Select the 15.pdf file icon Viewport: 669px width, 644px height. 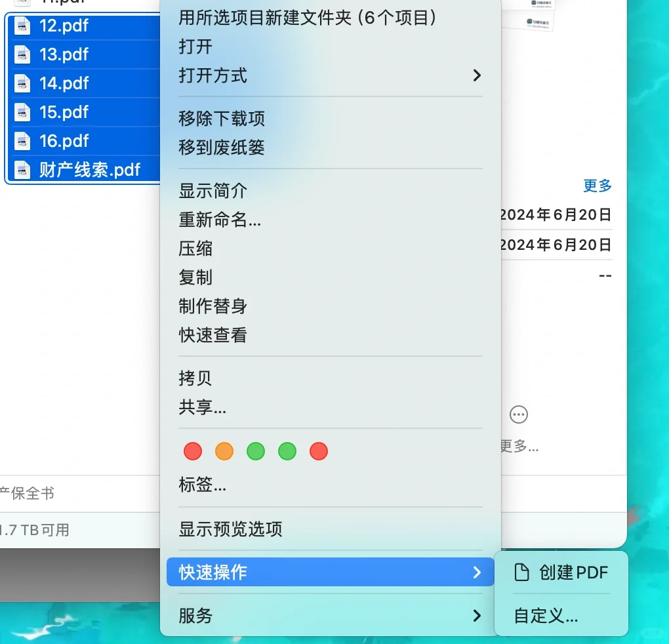tap(24, 112)
